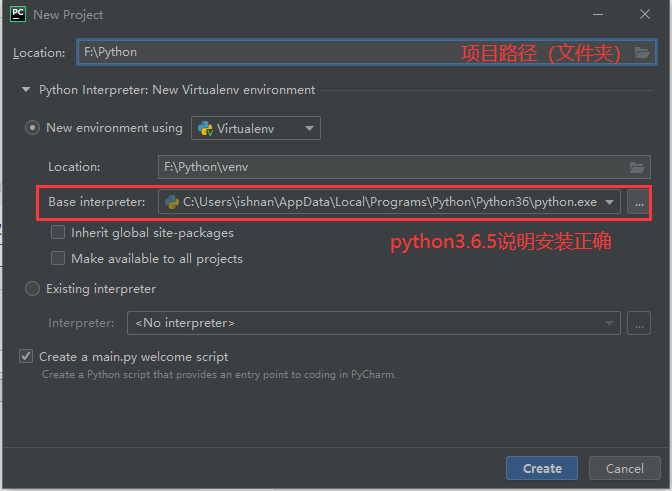This screenshot has height=491, width=672.
Task: Uncheck Create a main.py welcome script
Action: click(x=26, y=356)
